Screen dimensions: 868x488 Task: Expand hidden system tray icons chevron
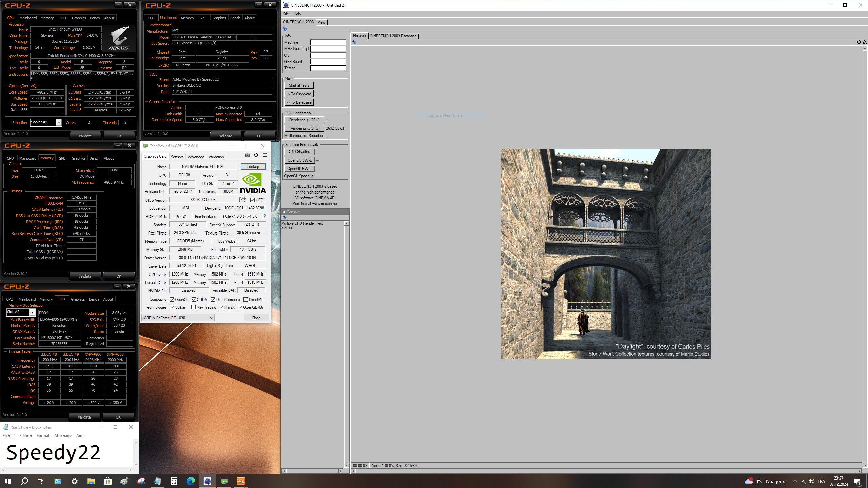(795, 481)
